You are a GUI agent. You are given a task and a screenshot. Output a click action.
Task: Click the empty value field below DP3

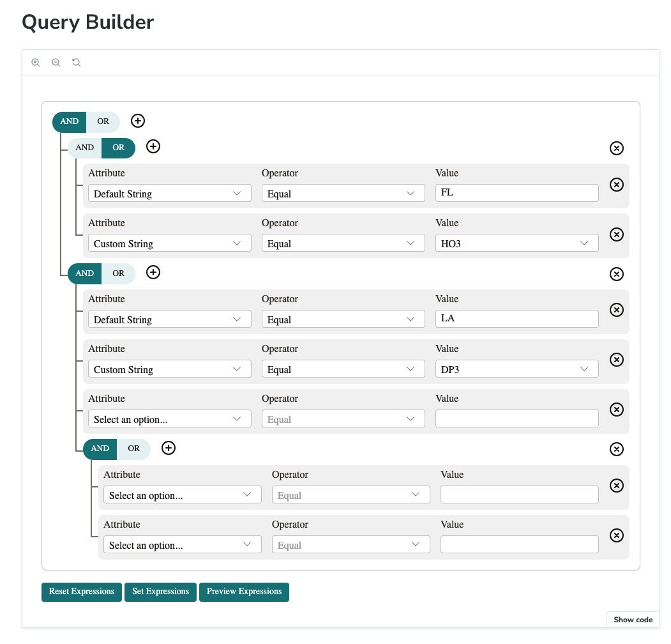tap(517, 418)
